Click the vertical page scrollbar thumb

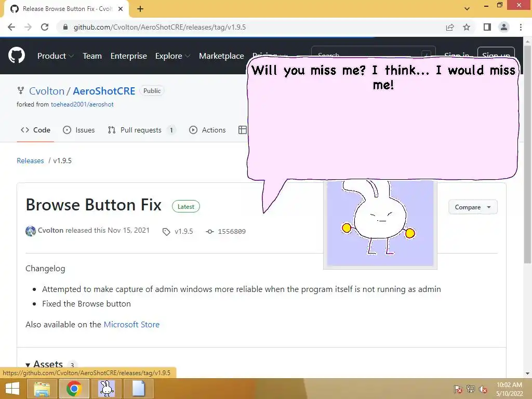pos(527,153)
